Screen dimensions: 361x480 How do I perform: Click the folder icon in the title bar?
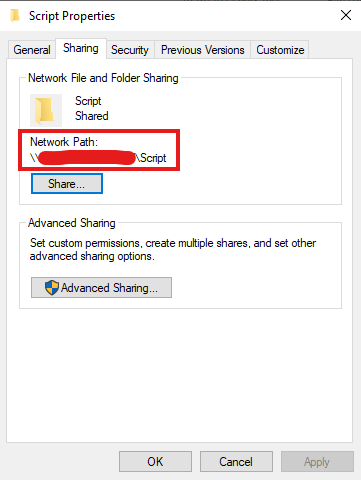point(15,16)
